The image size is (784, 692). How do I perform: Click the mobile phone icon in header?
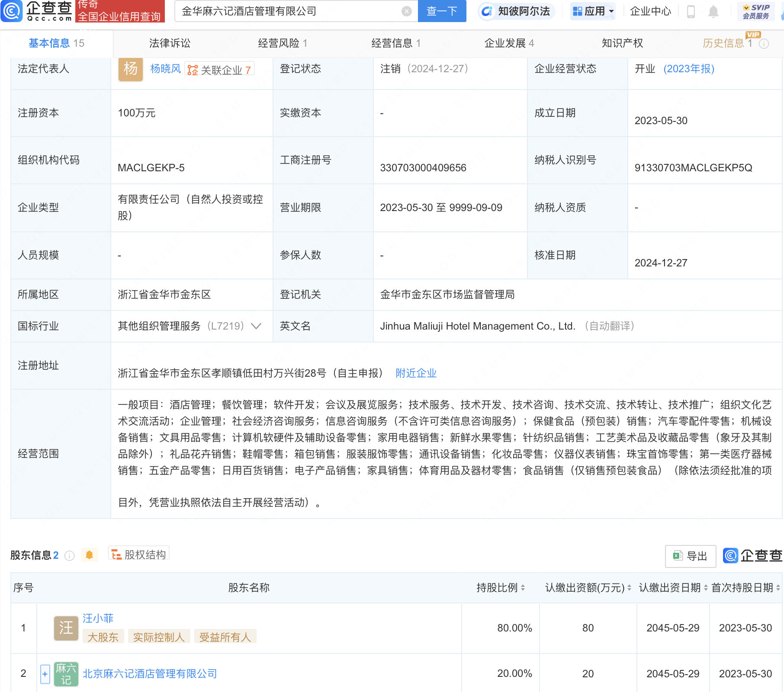691,11
